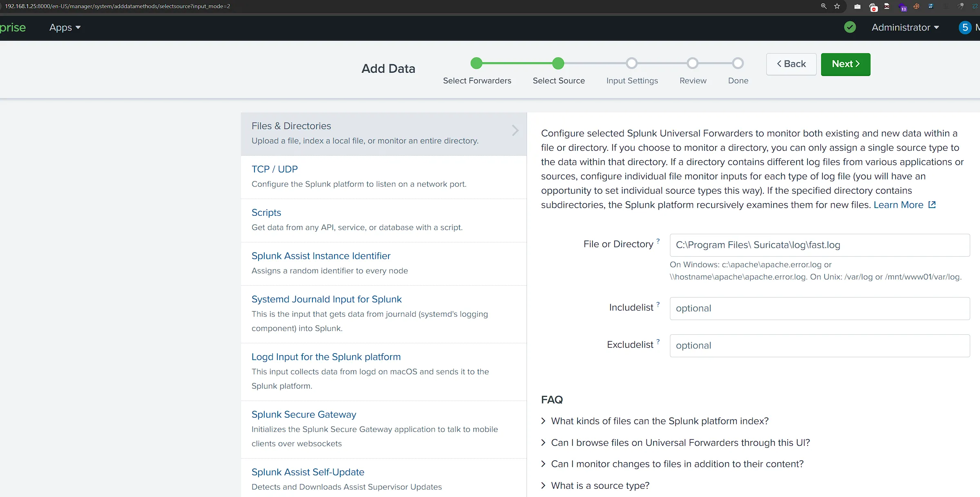Click the purple extension icon with badge 13
Screen dimensions: 980x497
pos(902,7)
